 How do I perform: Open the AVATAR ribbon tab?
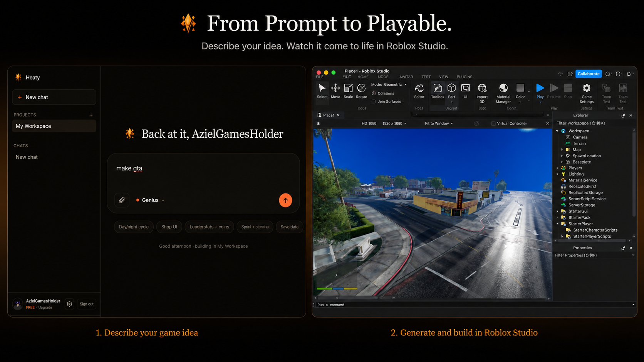(x=406, y=77)
